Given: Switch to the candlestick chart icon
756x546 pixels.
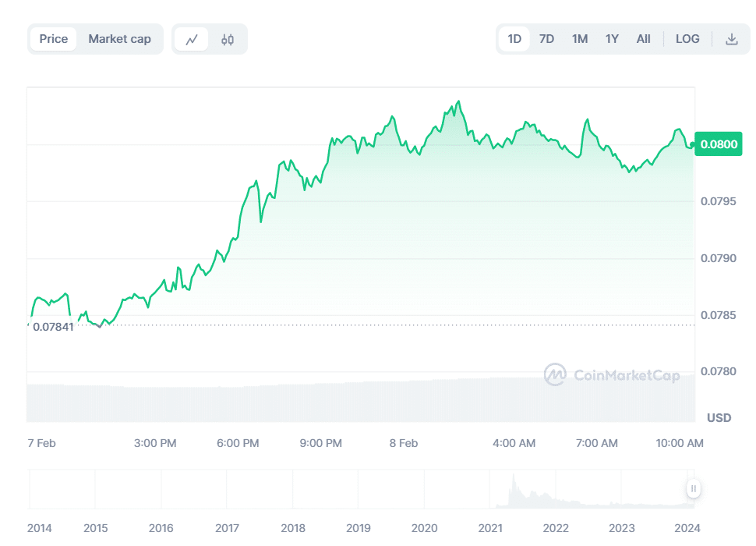Looking at the screenshot, I should pos(226,38).
